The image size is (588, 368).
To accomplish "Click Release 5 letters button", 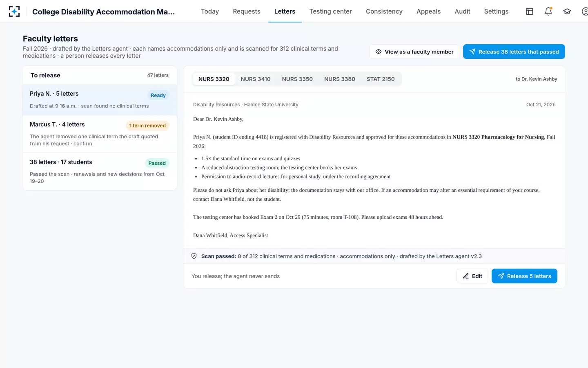I will tap(524, 276).
